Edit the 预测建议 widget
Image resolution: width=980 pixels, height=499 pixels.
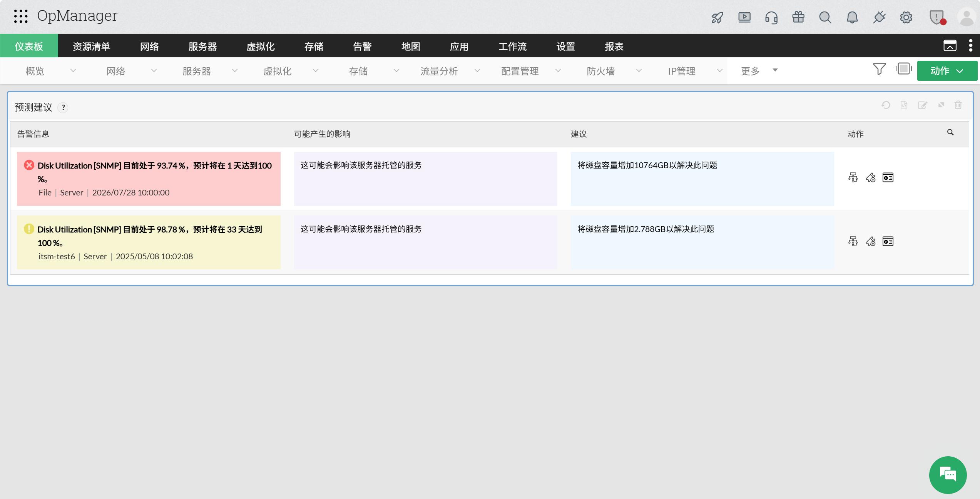pos(923,105)
